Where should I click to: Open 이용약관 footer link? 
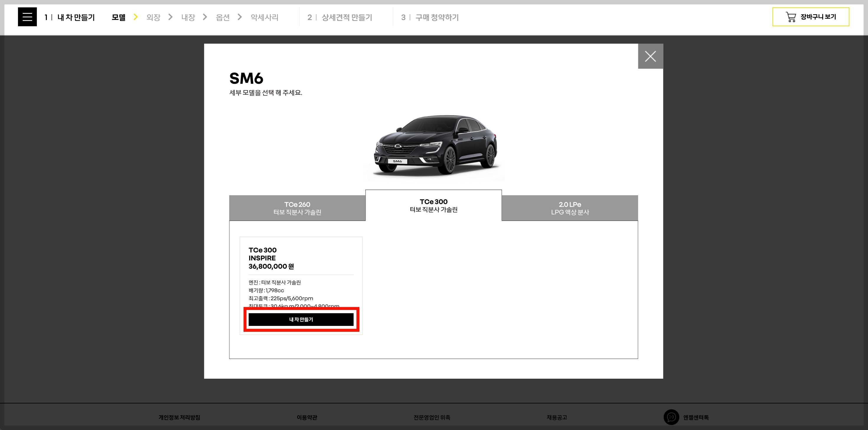click(307, 417)
